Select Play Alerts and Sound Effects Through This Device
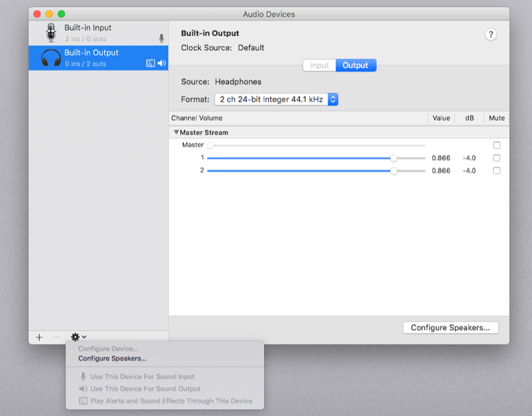The height and width of the screenshot is (416, 532). (x=172, y=400)
